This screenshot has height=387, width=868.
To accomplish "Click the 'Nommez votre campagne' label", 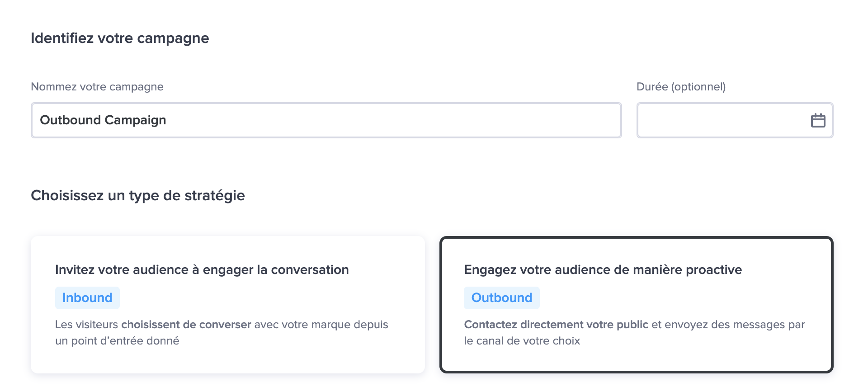I will tap(97, 87).
